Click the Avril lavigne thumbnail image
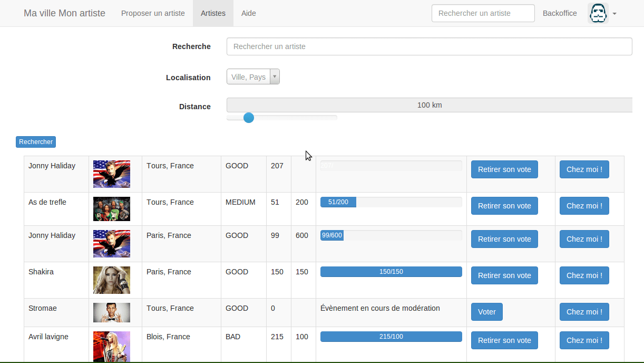The height and width of the screenshot is (363, 644). pos(112,346)
